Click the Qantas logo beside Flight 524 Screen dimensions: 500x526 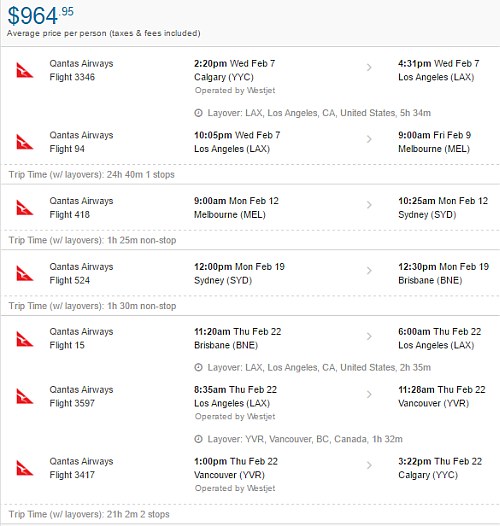(x=25, y=273)
